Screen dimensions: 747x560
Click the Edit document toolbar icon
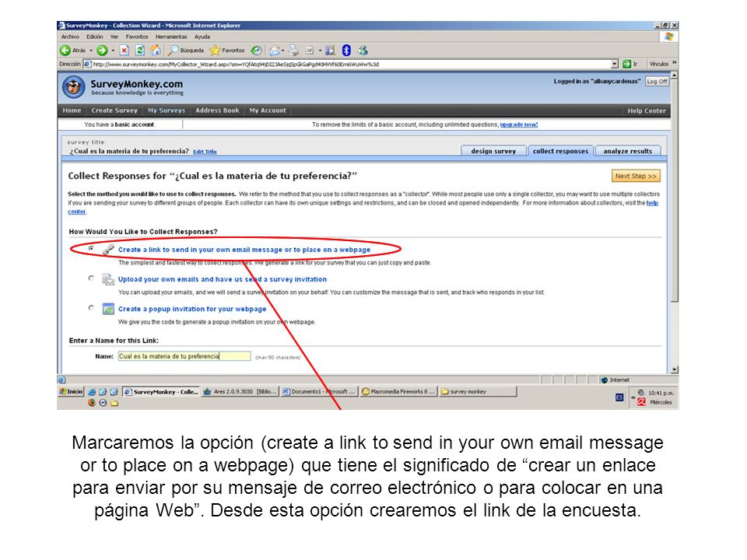pyautogui.click(x=309, y=50)
